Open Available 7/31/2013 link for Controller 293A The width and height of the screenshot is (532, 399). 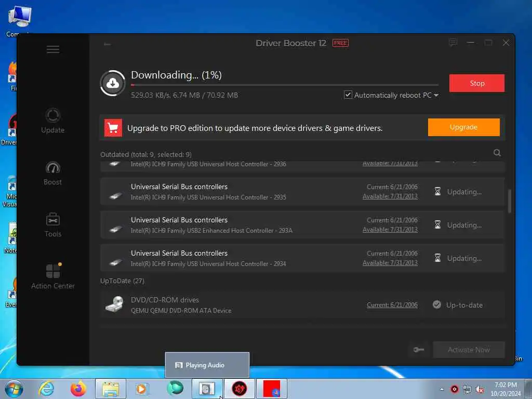click(390, 230)
